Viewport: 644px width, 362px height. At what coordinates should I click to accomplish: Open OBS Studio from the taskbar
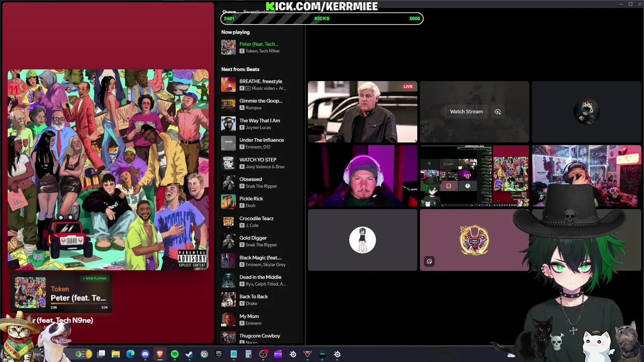[263, 354]
